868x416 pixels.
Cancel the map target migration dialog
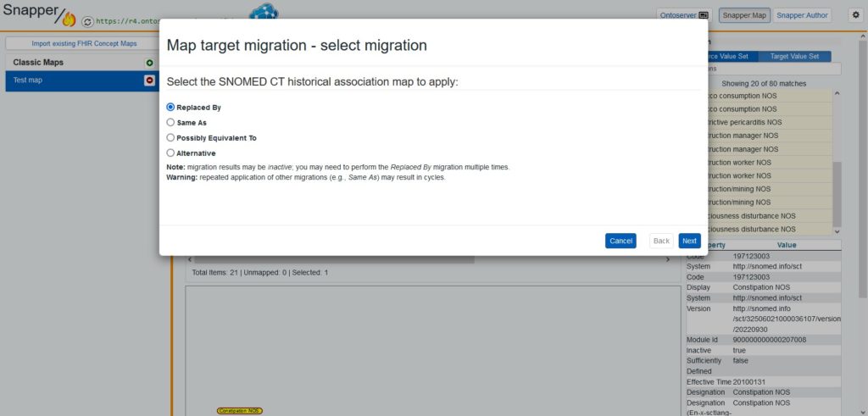click(620, 241)
